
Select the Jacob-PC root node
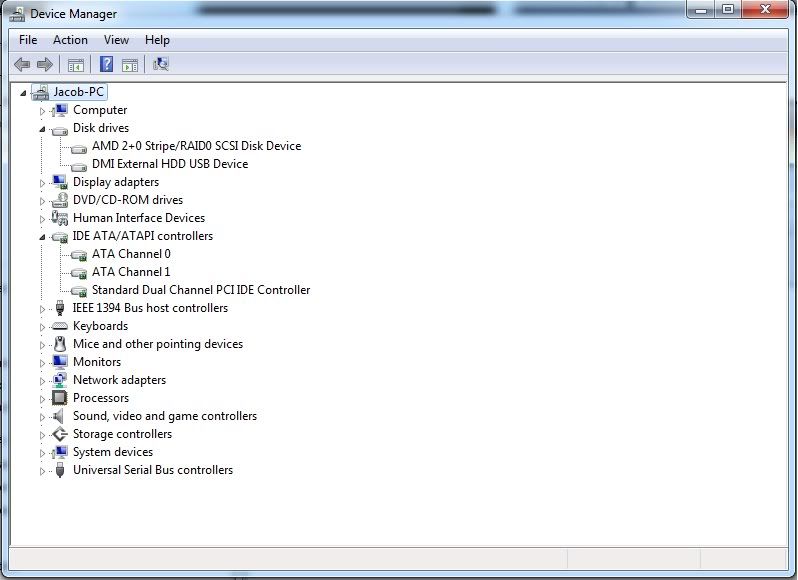[x=78, y=92]
